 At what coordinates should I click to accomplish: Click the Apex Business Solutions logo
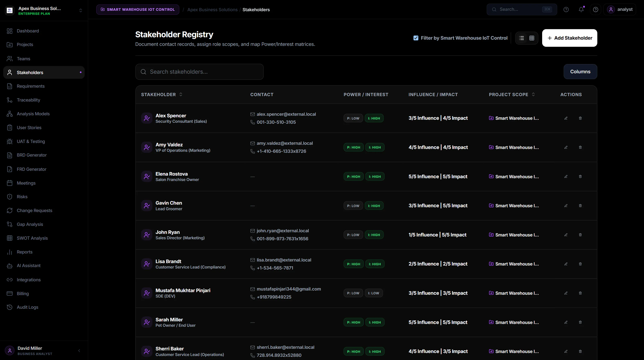10,10
